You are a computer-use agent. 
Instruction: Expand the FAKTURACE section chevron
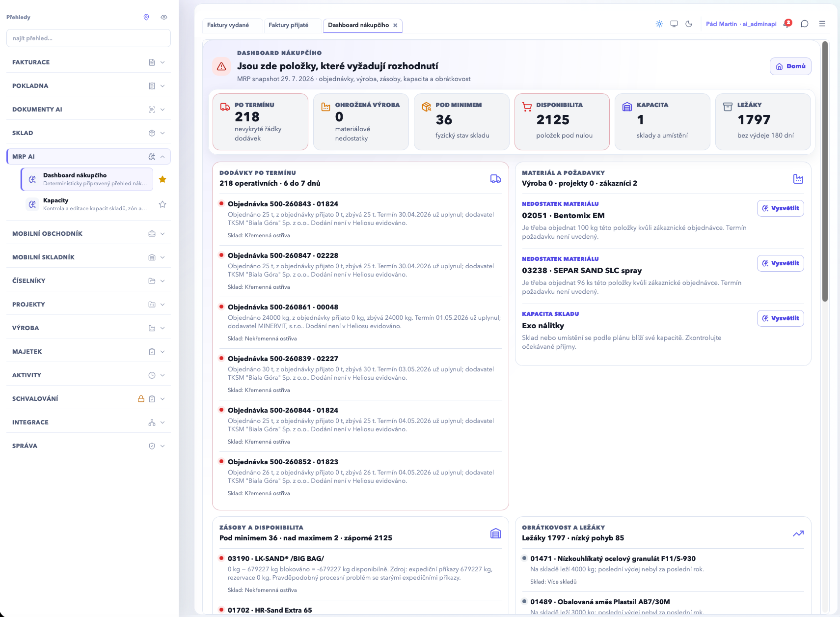pos(163,62)
